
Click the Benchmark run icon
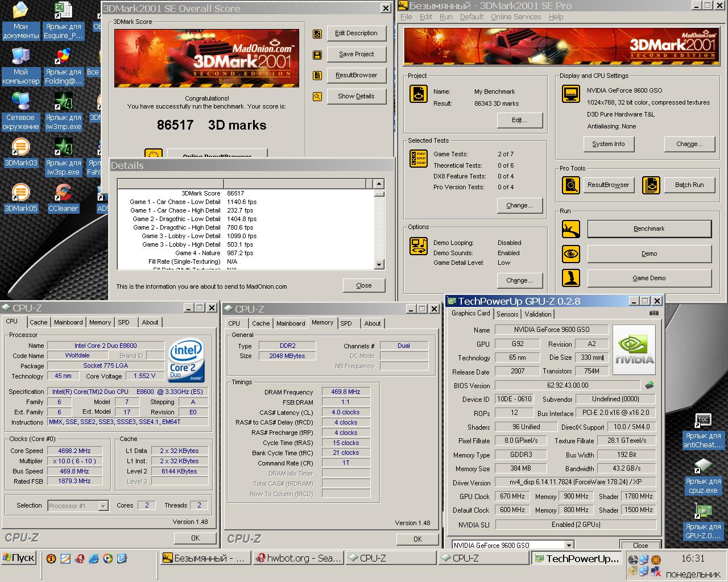click(x=571, y=229)
